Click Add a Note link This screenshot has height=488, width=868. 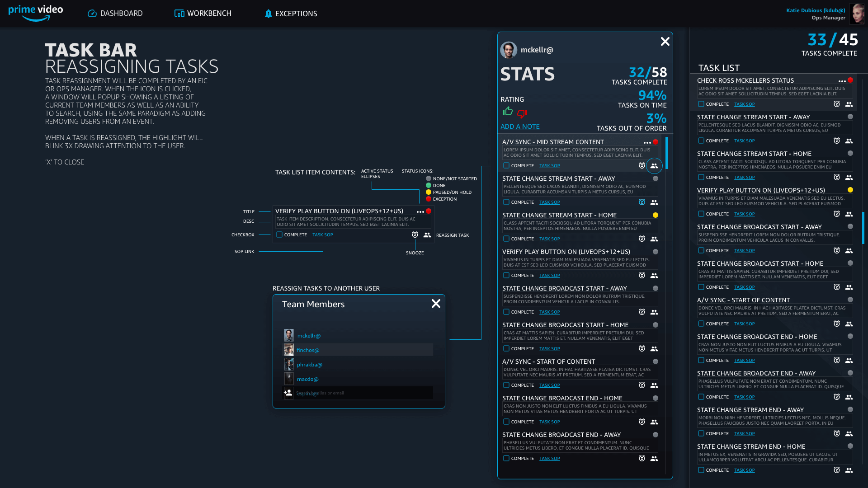520,127
